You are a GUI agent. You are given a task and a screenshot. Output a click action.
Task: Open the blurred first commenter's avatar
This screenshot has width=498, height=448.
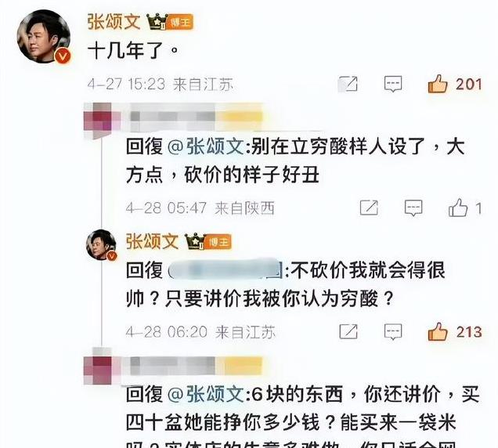point(98,116)
